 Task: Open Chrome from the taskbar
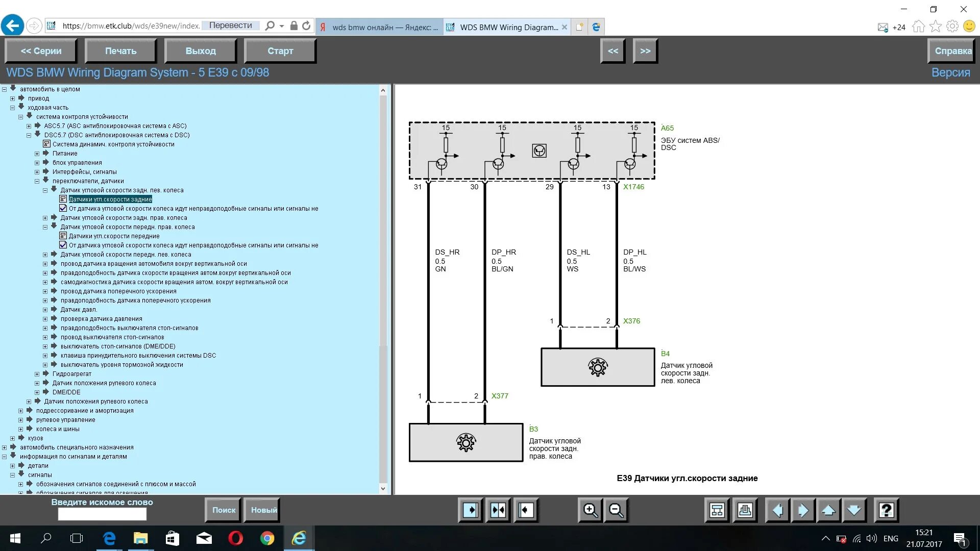(x=267, y=538)
